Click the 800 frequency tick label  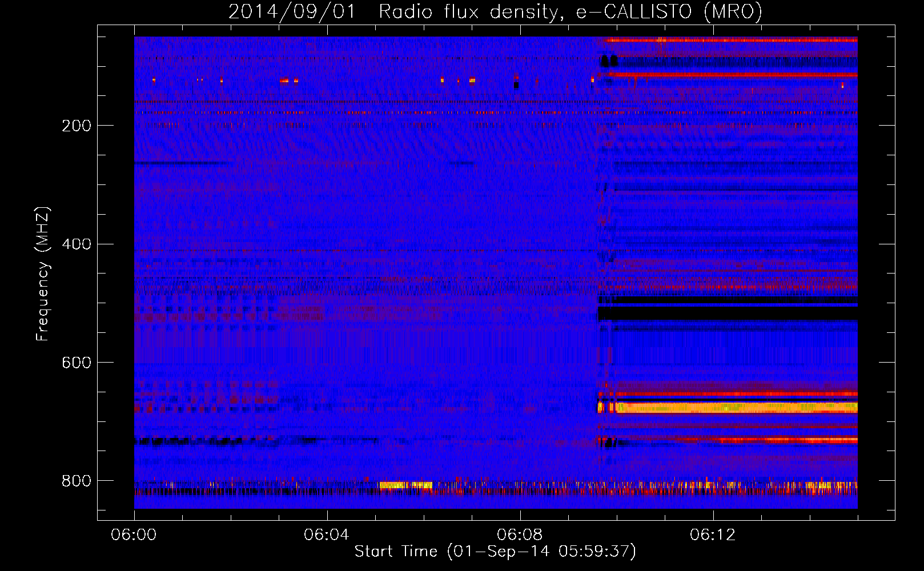click(x=76, y=481)
